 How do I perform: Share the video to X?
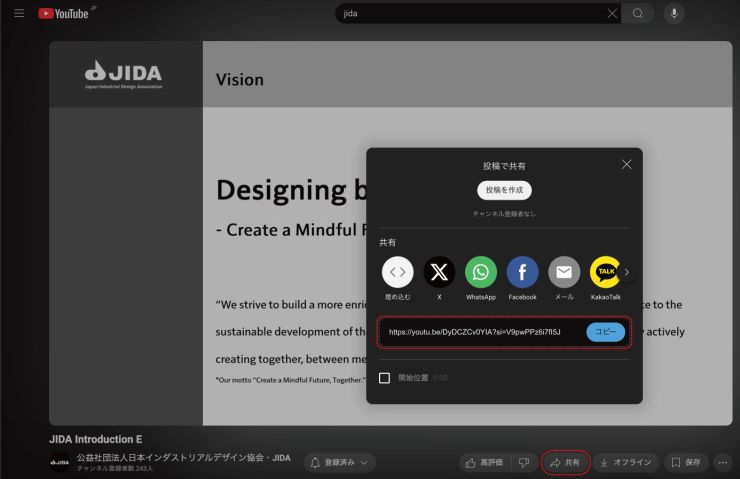[439, 272]
